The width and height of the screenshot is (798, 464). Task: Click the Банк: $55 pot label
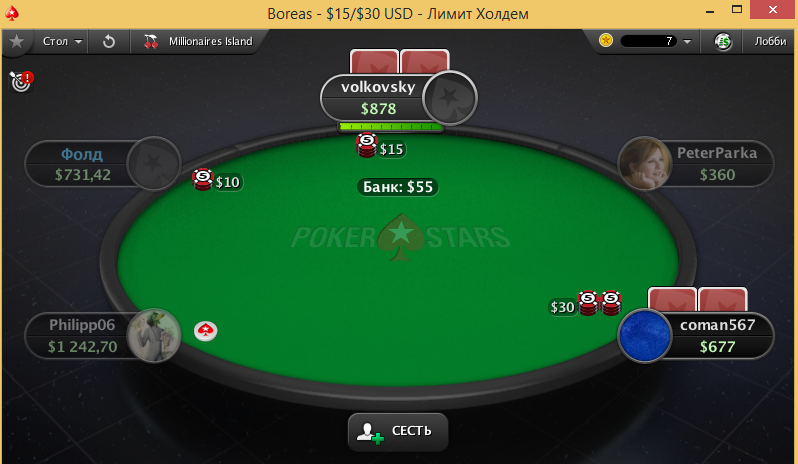point(397,187)
